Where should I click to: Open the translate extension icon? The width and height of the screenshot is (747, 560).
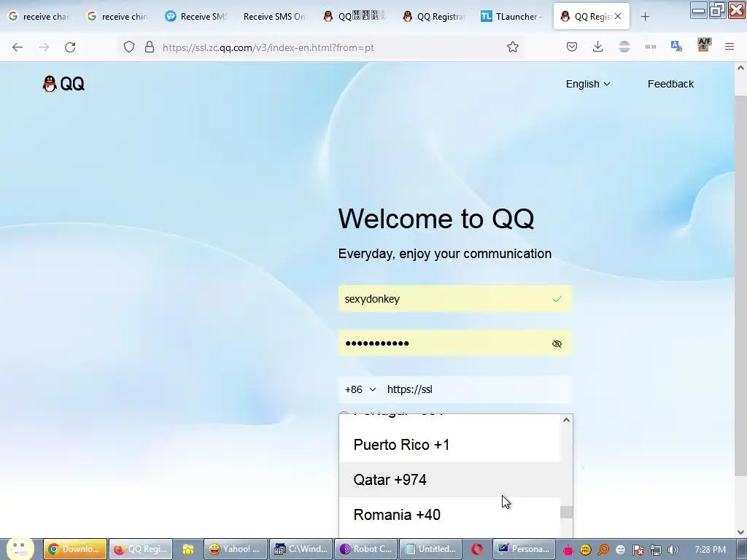click(676, 46)
